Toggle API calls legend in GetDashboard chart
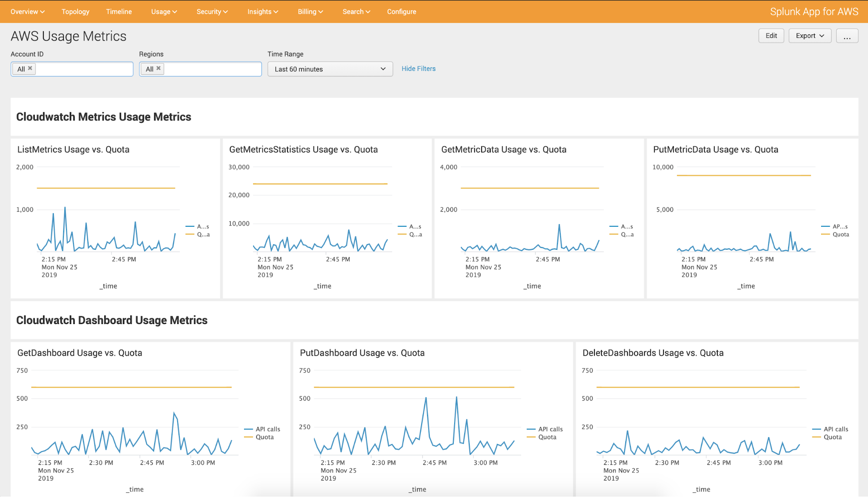This screenshot has width=868, height=497. 267,429
